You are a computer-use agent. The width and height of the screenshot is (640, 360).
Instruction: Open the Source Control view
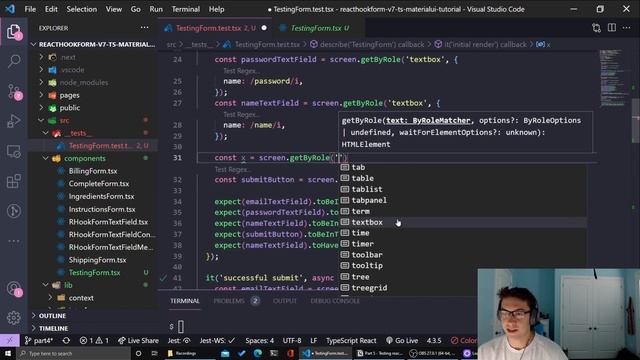coord(14,91)
